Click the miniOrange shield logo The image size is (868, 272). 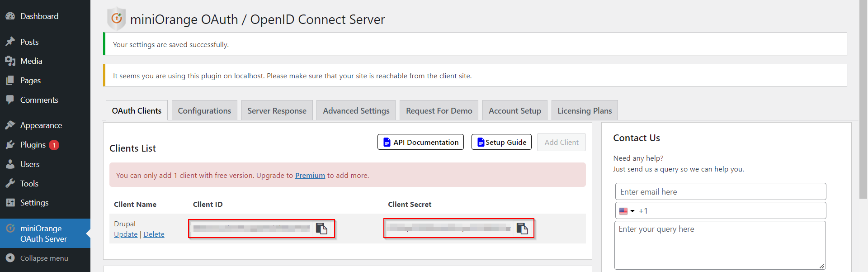tap(116, 19)
